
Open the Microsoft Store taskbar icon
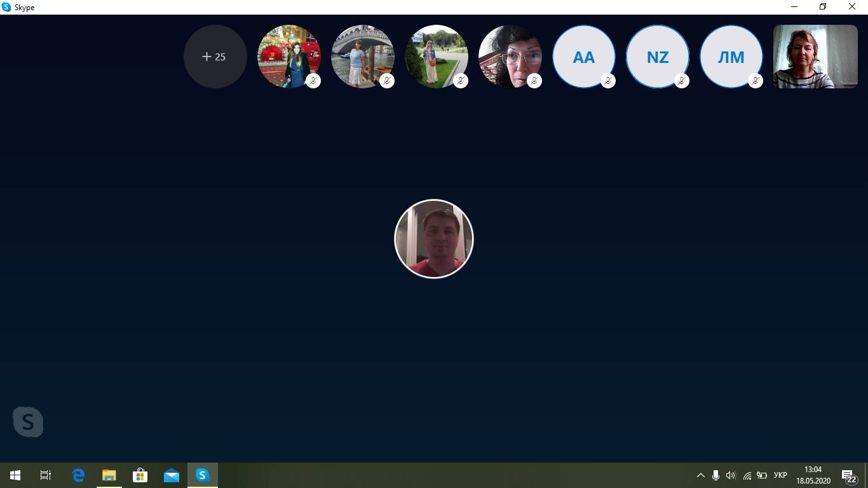(x=140, y=475)
